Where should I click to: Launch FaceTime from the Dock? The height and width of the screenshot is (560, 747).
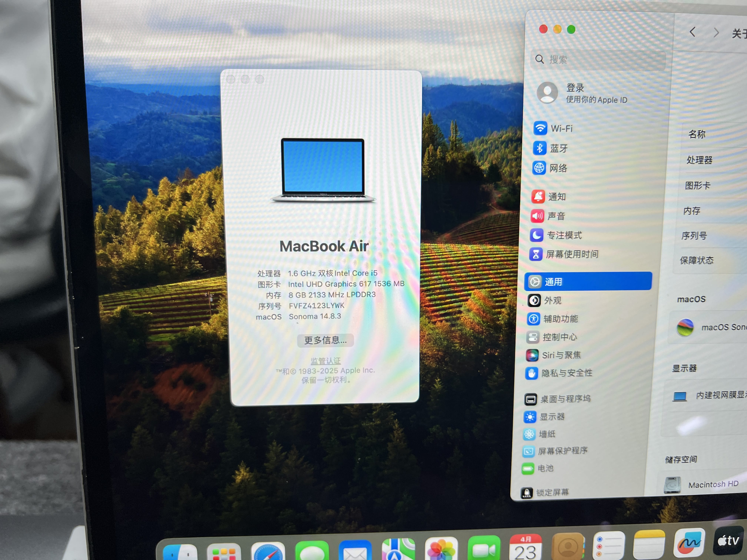point(484,548)
